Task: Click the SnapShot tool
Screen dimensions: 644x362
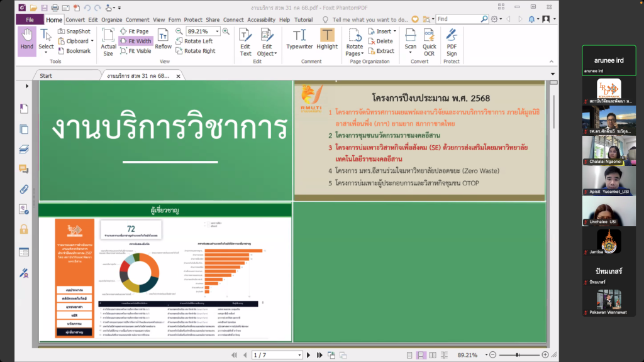Action: (74, 31)
